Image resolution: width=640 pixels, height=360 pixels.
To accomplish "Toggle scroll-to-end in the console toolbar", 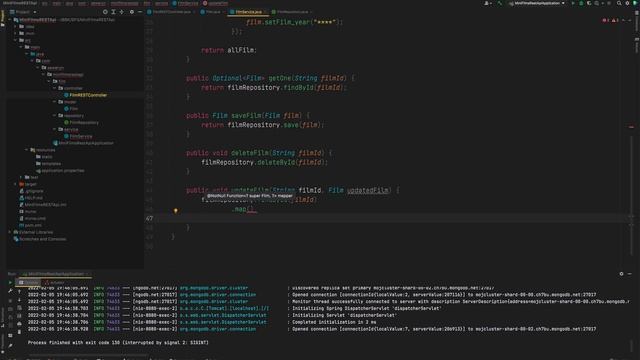I will click(x=19, y=316).
